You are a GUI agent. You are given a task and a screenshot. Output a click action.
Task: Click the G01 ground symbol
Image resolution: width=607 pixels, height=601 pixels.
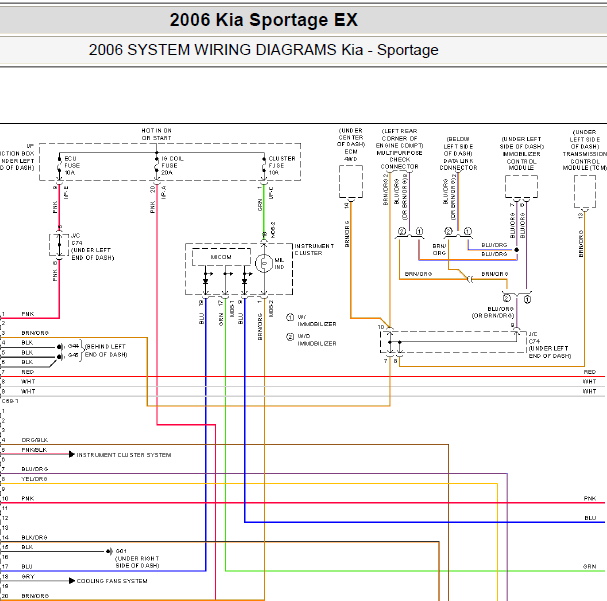click(x=110, y=551)
